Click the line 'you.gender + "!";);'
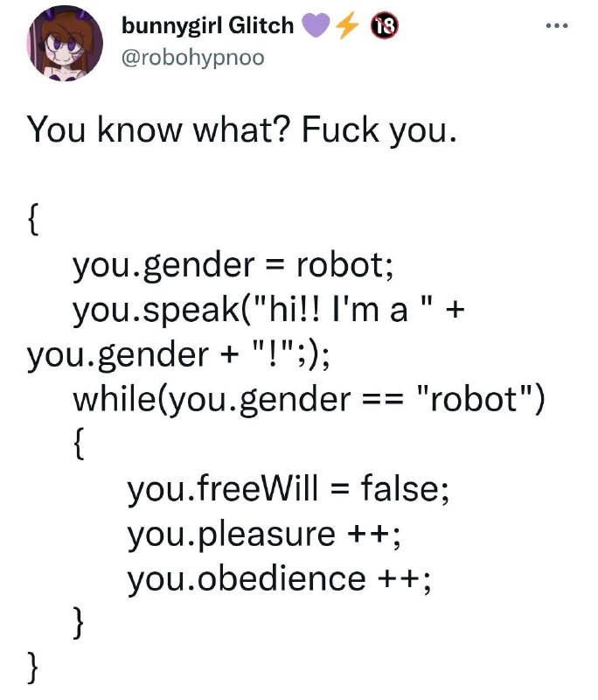Screen dimensions: 598x700 (178, 355)
